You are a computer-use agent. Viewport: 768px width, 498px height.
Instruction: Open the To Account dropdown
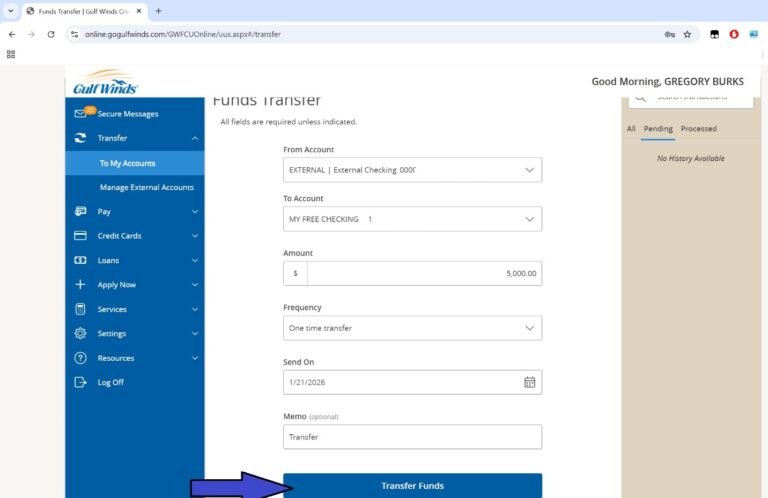pyautogui.click(x=412, y=219)
